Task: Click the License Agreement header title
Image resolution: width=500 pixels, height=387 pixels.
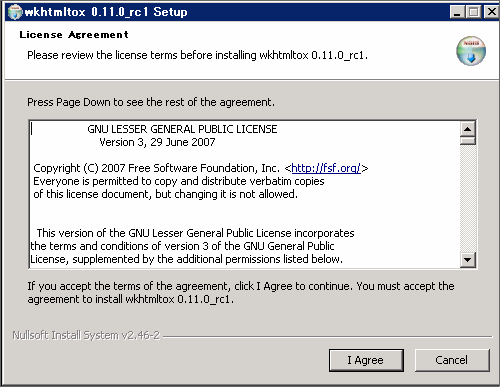Action: tap(74, 35)
